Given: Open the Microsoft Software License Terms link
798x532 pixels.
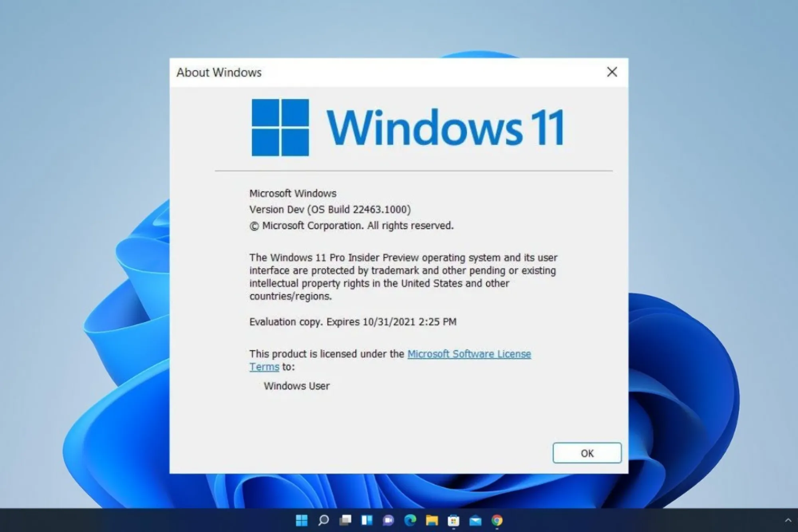Looking at the screenshot, I should point(469,354).
